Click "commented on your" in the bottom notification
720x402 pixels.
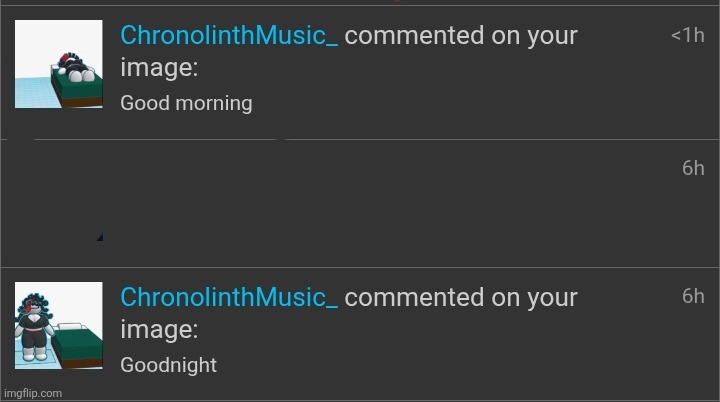[x=461, y=297]
